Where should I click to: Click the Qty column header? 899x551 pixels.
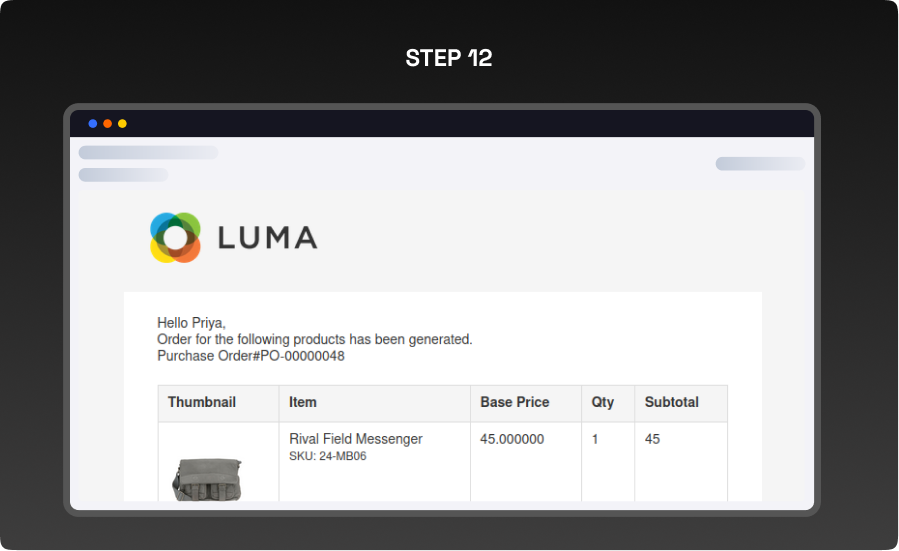tap(603, 402)
